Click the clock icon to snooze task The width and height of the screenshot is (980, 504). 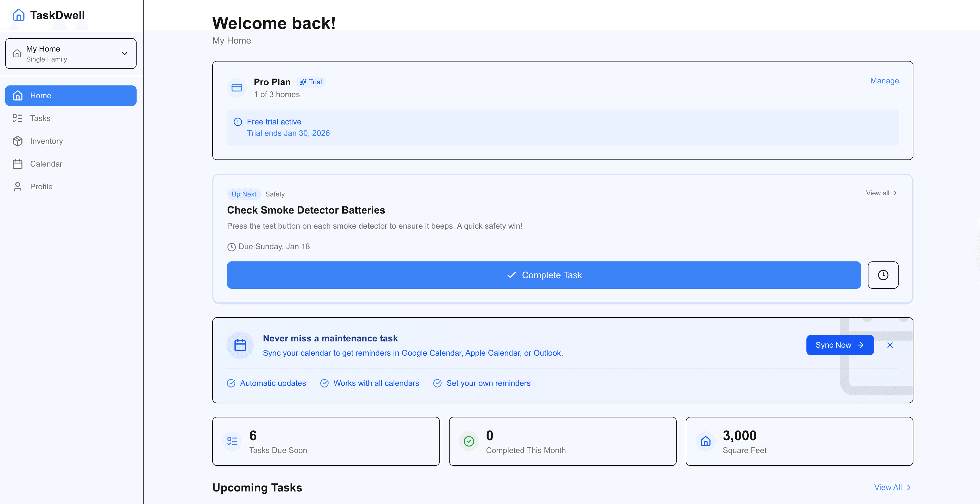coord(883,275)
